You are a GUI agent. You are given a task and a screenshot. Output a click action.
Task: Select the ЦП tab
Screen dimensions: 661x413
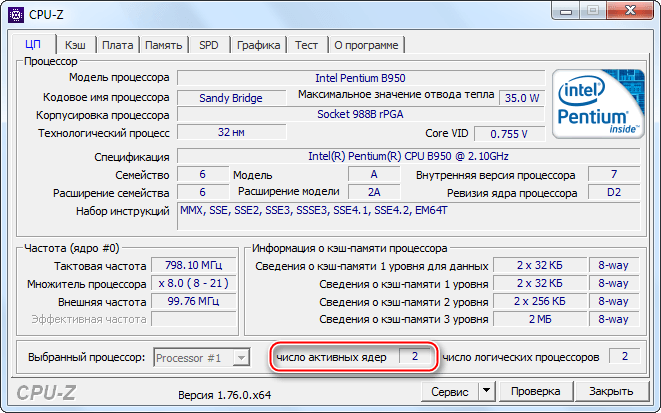[x=33, y=44]
